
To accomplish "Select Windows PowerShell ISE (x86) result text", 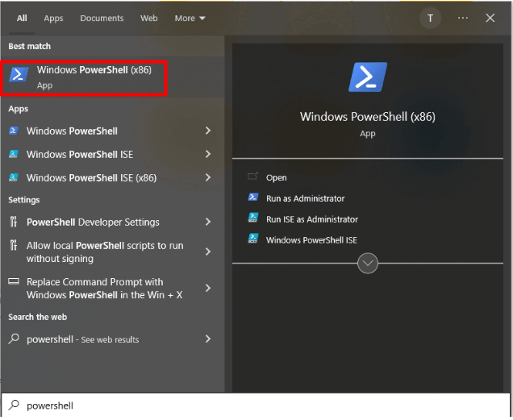I will coord(91,178).
